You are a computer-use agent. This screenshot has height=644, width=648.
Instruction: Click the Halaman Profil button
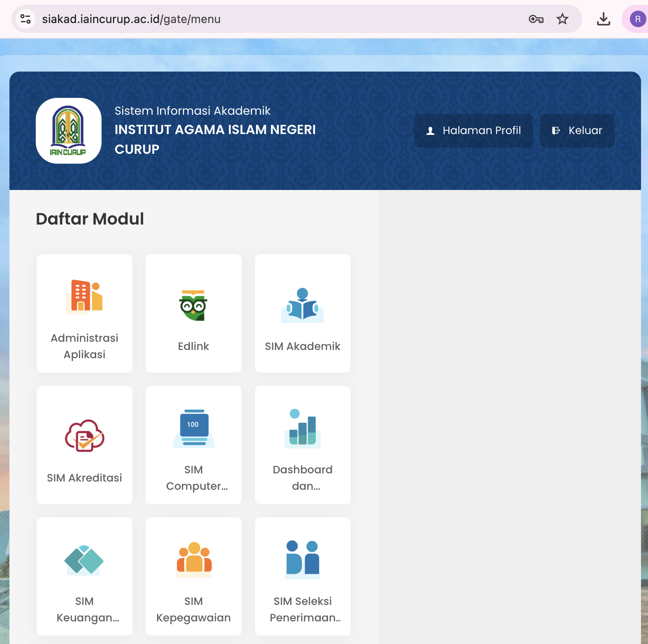pos(474,131)
